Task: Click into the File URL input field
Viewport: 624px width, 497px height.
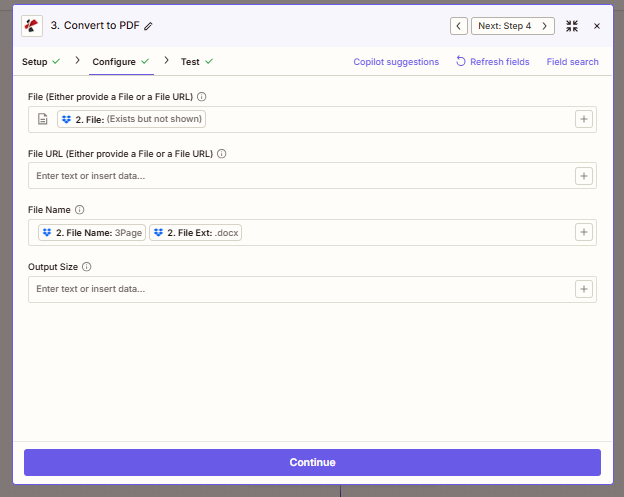Action: click(300, 176)
